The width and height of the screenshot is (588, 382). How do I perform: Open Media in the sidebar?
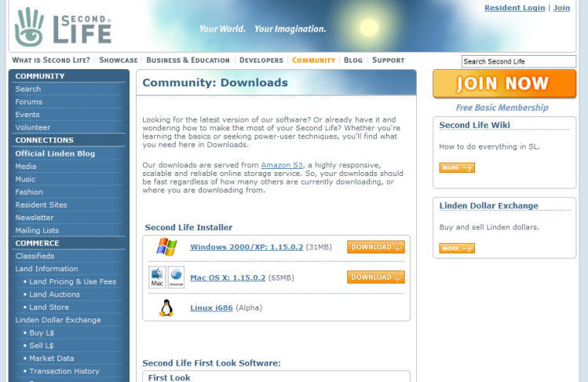pos(26,167)
